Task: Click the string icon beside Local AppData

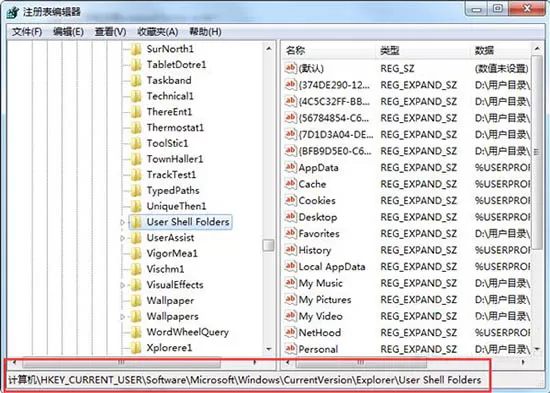Action: 290,266
